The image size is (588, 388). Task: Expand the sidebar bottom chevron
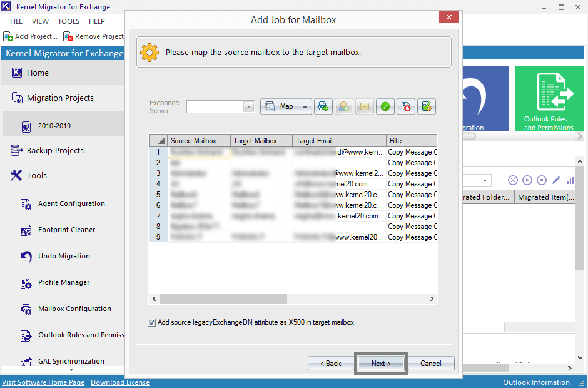click(x=72, y=370)
